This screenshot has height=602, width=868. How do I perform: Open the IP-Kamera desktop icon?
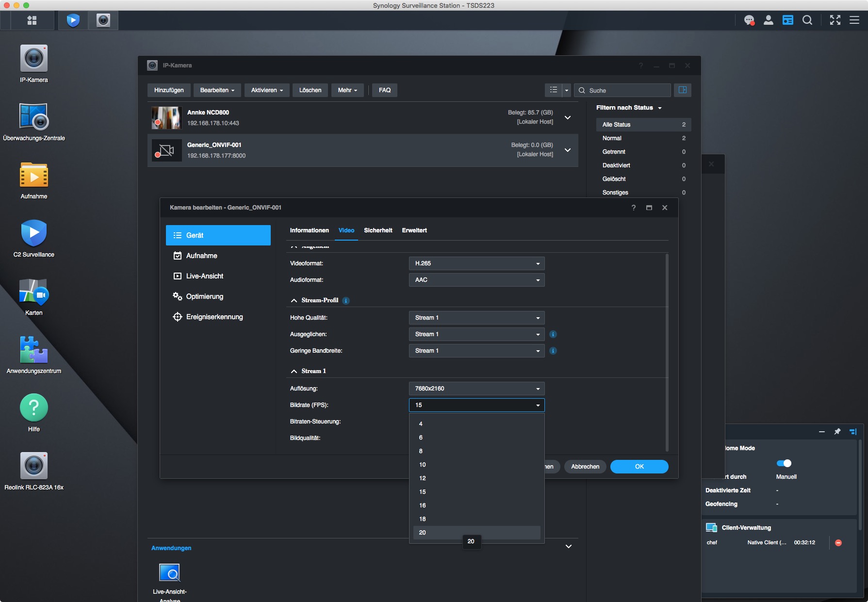pos(34,59)
